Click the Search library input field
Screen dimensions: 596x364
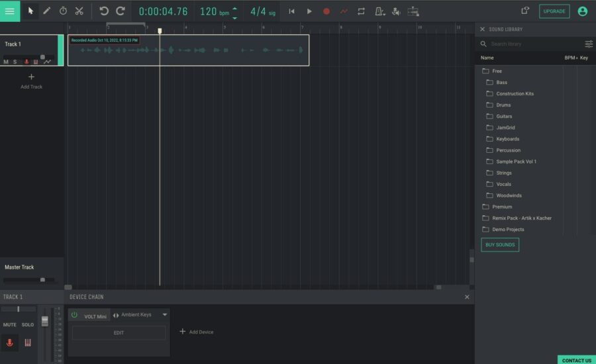(x=536, y=44)
